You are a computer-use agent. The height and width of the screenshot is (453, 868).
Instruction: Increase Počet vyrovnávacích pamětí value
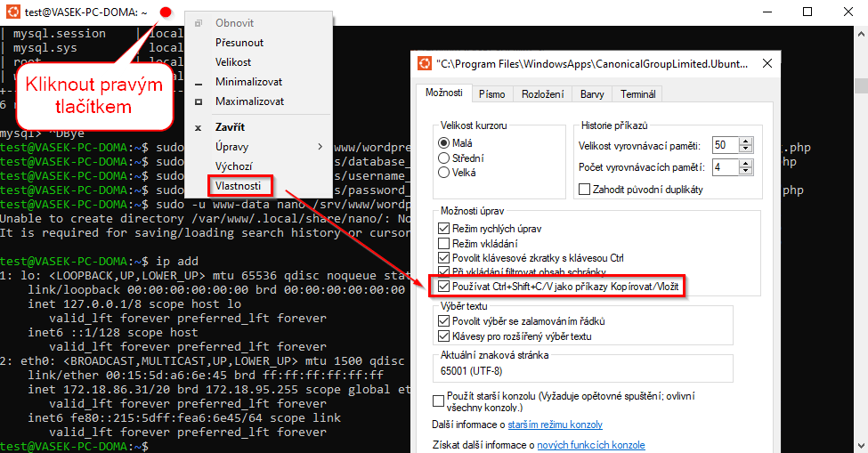pos(746,164)
